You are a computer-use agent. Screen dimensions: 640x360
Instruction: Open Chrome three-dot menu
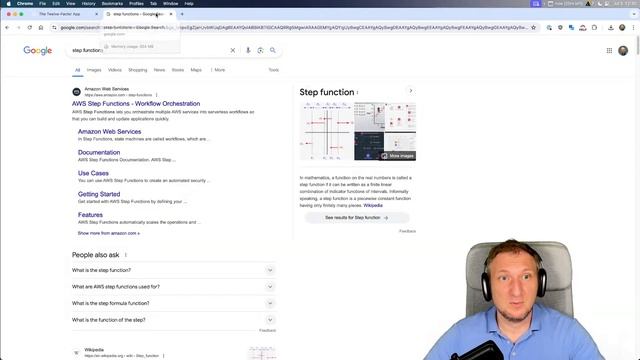pyautogui.click(x=633, y=27)
